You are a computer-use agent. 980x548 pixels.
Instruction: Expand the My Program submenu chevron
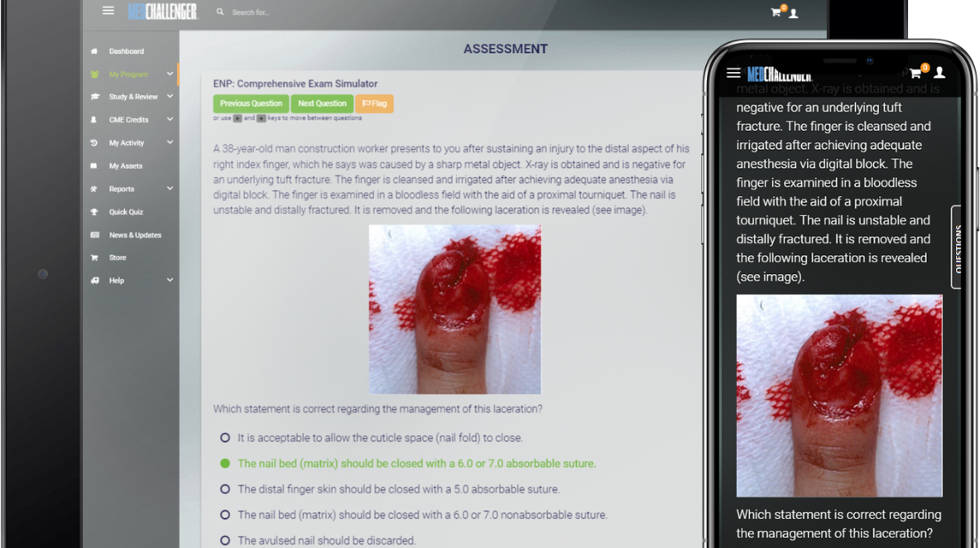click(x=170, y=74)
